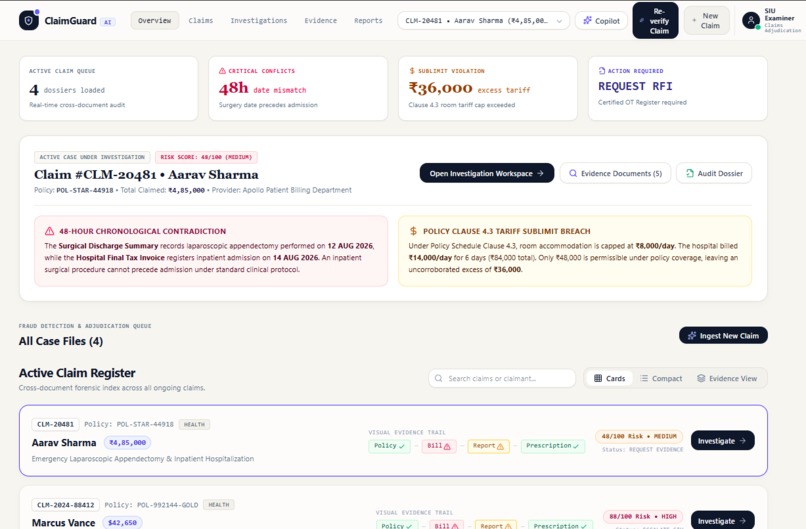Viewport: 806px width, 529px height.
Task: Go to the Investigations tab
Action: tap(259, 21)
